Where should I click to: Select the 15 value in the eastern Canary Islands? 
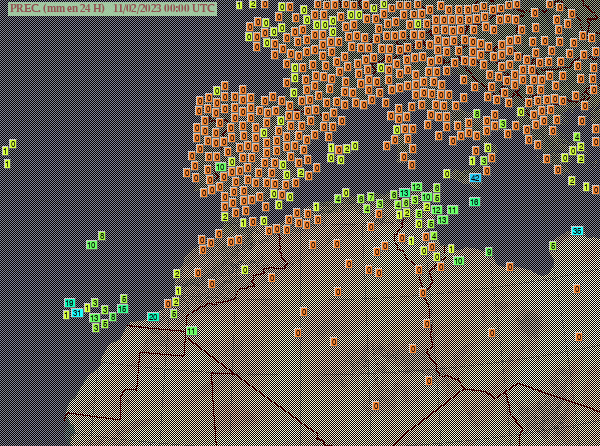point(122,309)
